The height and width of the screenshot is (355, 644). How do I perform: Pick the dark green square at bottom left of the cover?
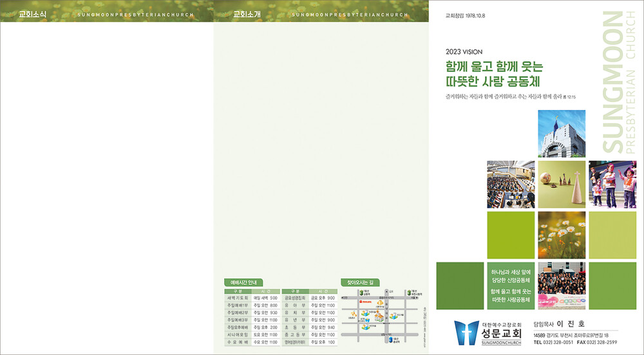(x=460, y=285)
